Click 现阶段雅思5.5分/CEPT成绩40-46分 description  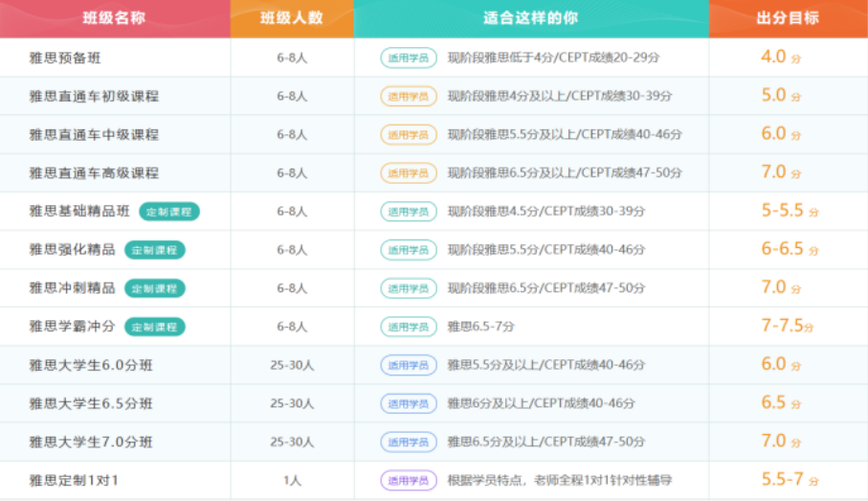point(546,250)
